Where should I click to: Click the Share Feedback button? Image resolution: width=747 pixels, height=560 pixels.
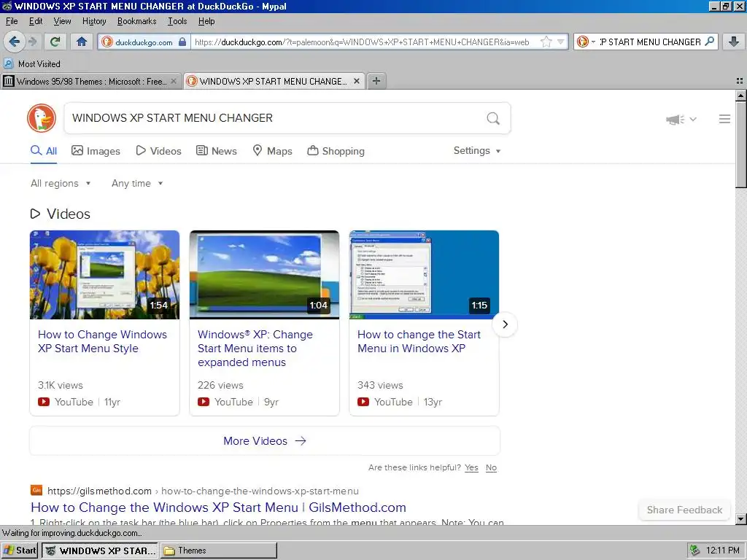tap(684, 510)
